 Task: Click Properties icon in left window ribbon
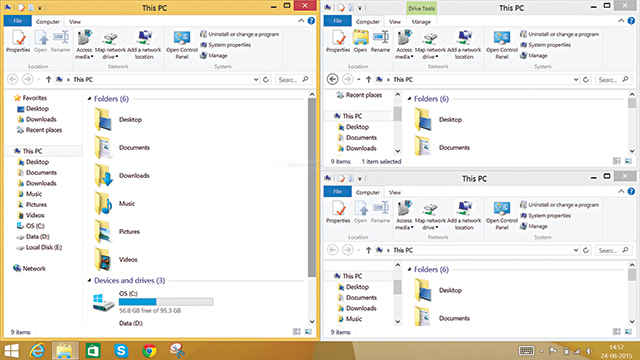18,42
